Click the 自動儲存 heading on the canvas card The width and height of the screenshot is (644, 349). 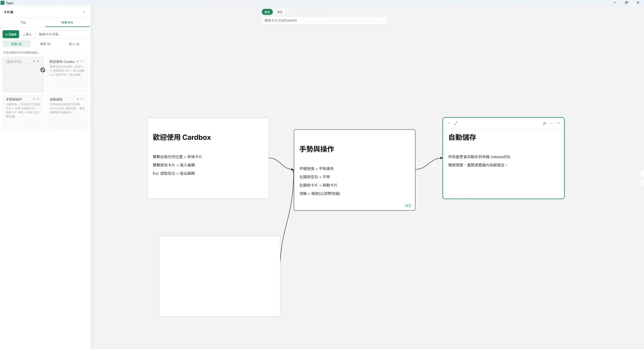point(462,138)
